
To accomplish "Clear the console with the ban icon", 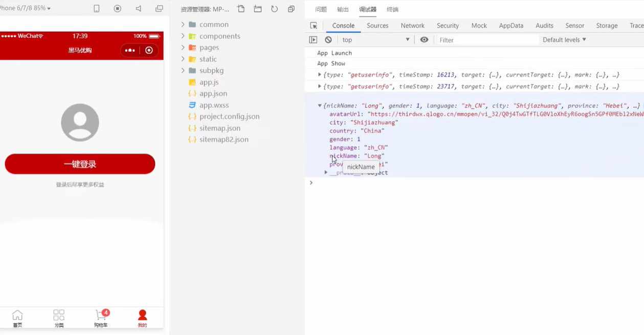I will coord(328,40).
